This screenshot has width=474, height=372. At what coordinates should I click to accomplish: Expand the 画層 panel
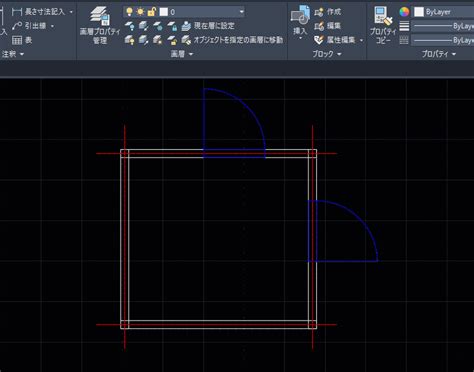[182, 54]
